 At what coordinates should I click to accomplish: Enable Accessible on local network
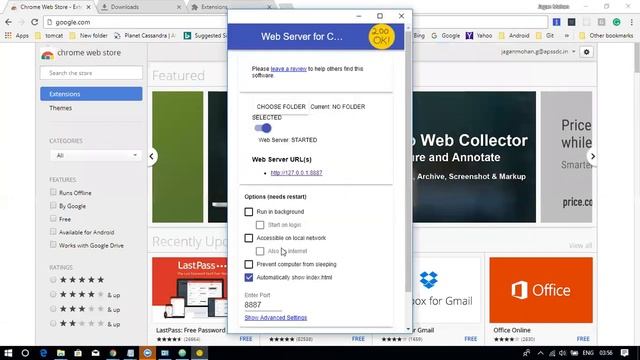[x=249, y=238]
